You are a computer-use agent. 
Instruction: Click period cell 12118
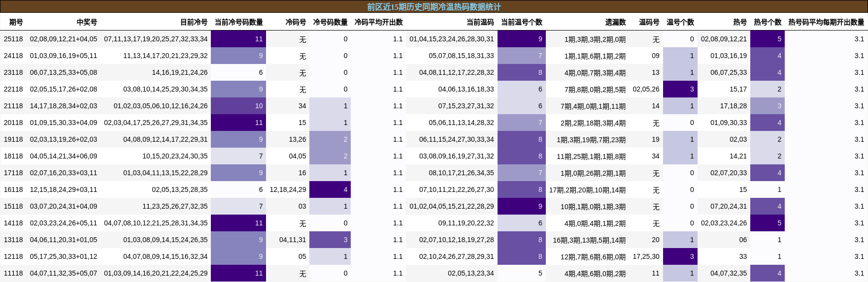click(x=13, y=256)
